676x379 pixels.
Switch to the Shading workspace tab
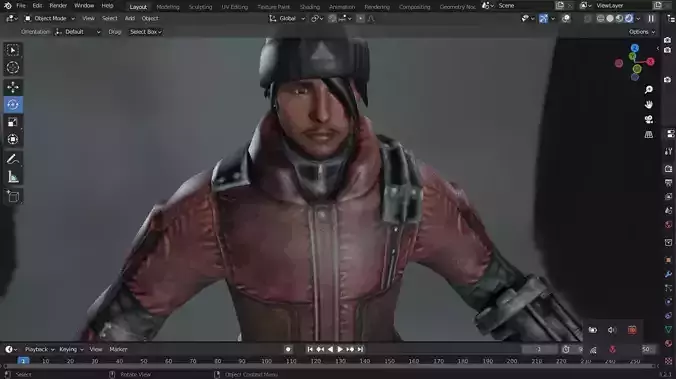(310, 7)
